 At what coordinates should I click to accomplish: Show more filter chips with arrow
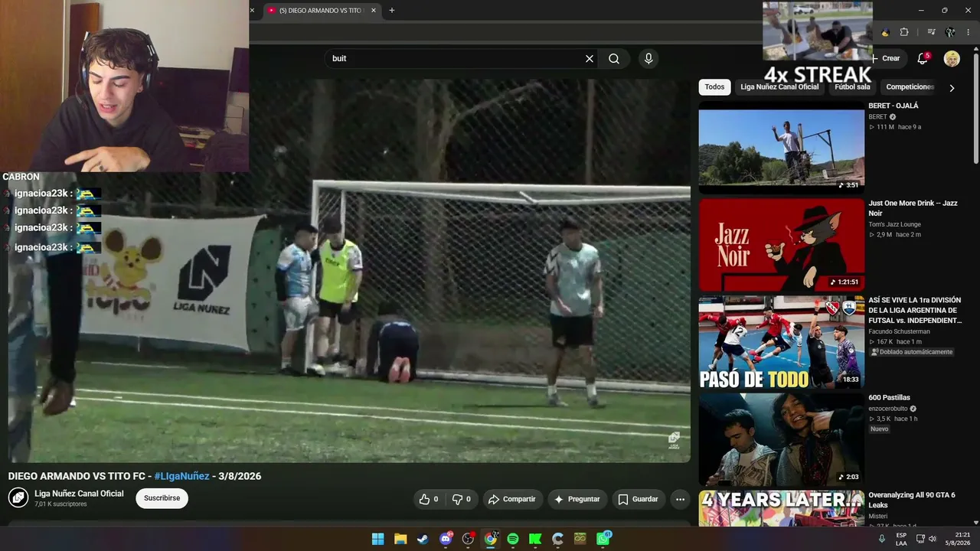[952, 88]
